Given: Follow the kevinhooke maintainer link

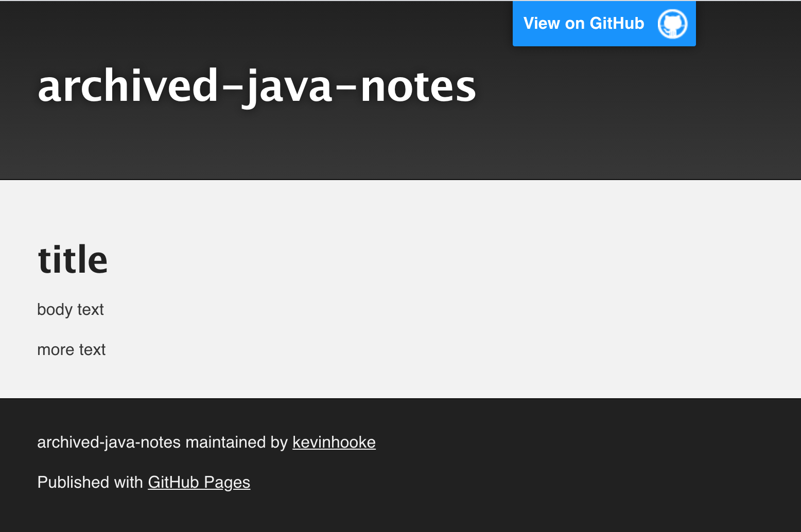Looking at the screenshot, I should 334,442.
